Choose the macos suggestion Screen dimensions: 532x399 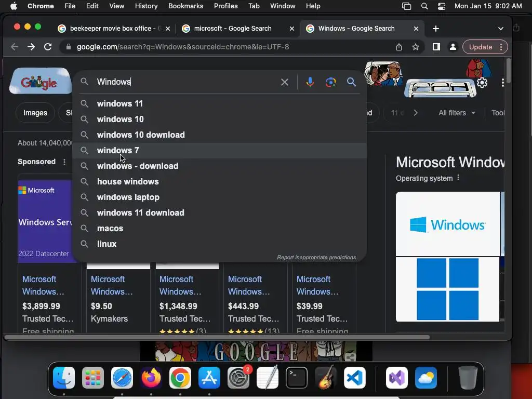tap(219, 229)
